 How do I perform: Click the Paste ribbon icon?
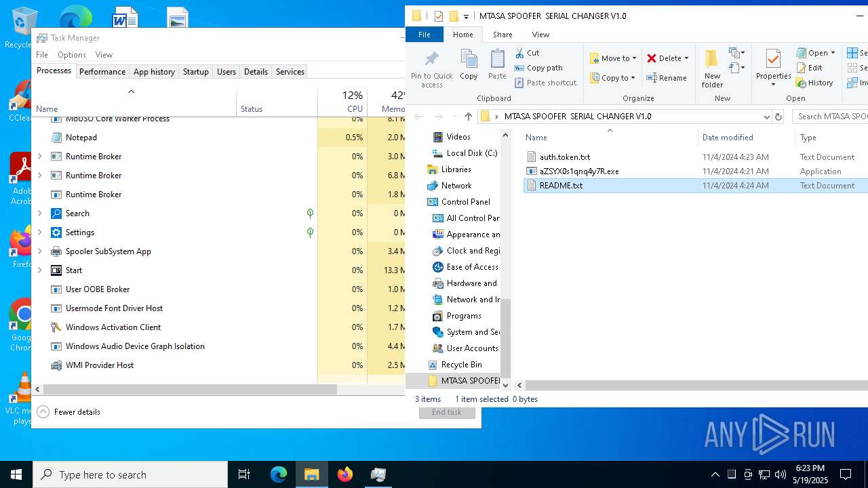pos(497,65)
